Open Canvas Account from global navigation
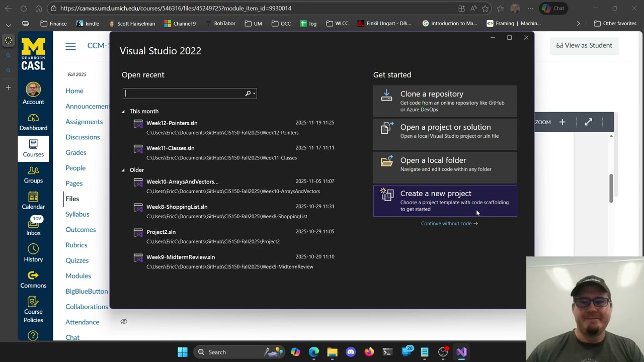The width and height of the screenshot is (644, 362). tap(33, 95)
